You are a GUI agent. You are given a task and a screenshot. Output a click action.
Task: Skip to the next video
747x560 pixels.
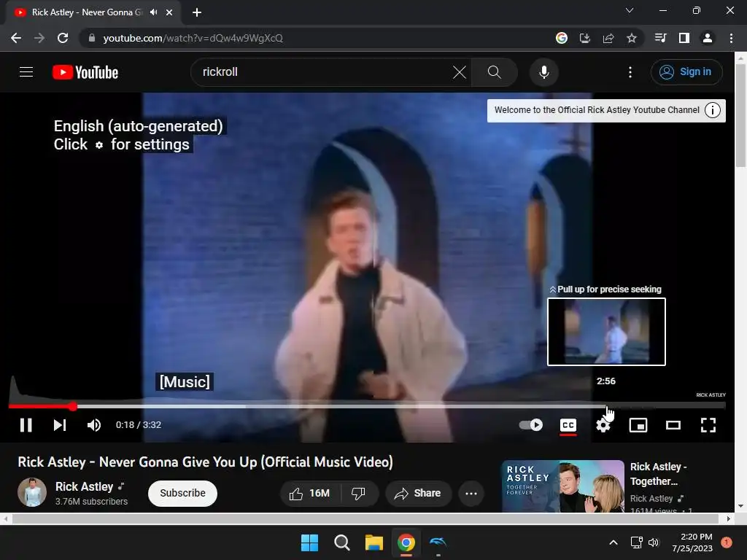coord(60,425)
